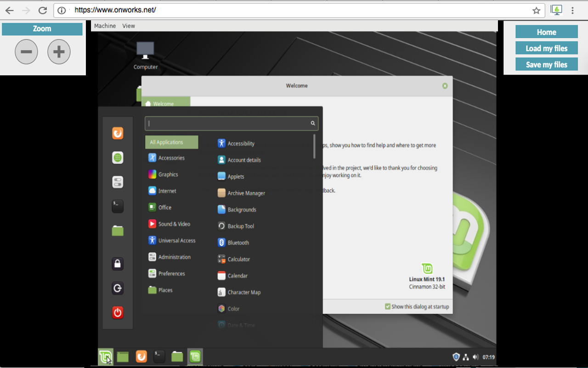Click the search magnifier icon in menu
Viewport: 588px width, 368px height.
point(313,123)
